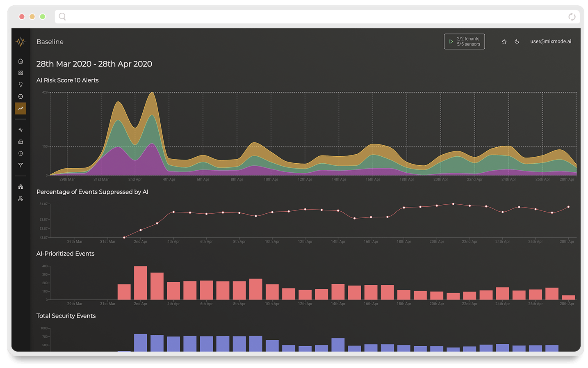Open the crosshair target icon in sidebar
Screen dimensions: 588x368
21,96
